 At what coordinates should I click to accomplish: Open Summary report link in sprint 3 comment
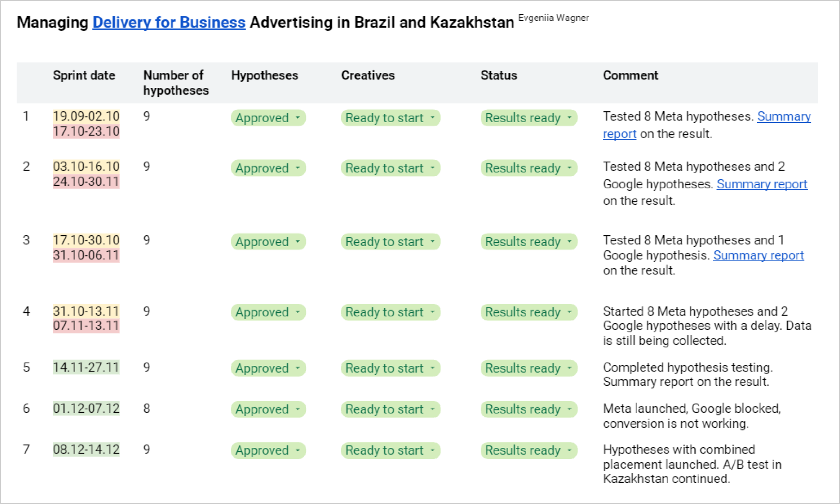tap(758, 255)
